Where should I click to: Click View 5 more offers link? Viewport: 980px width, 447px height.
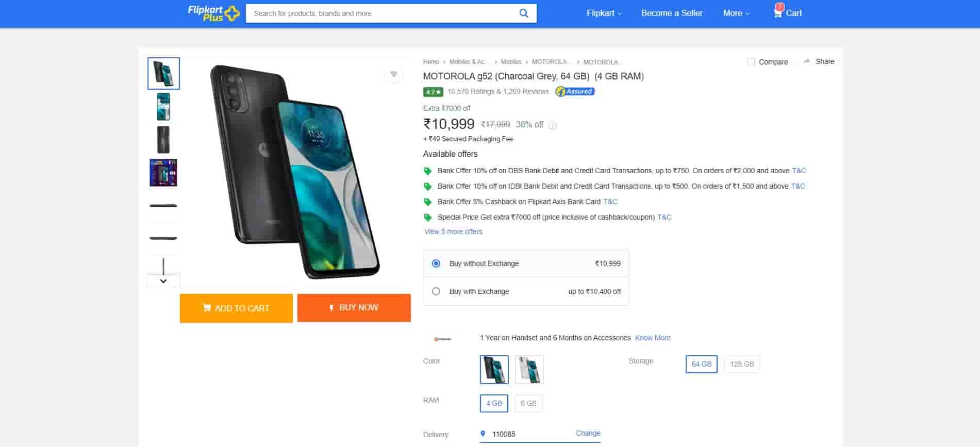(x=453, y=231)
